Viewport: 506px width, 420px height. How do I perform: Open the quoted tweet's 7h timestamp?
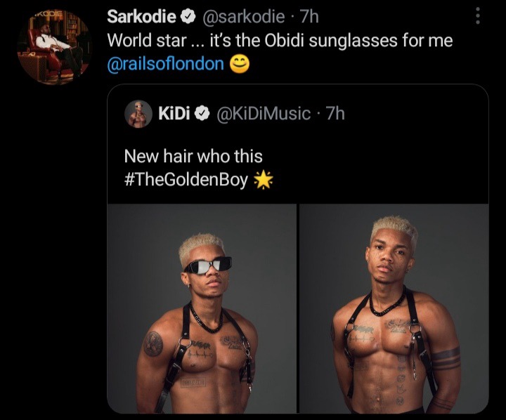click(x=335, y=114)
